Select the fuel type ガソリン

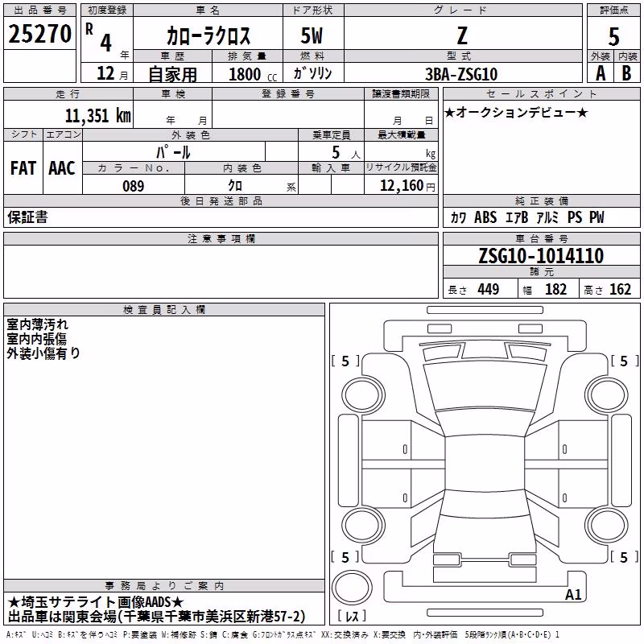(x=312, y=73)
